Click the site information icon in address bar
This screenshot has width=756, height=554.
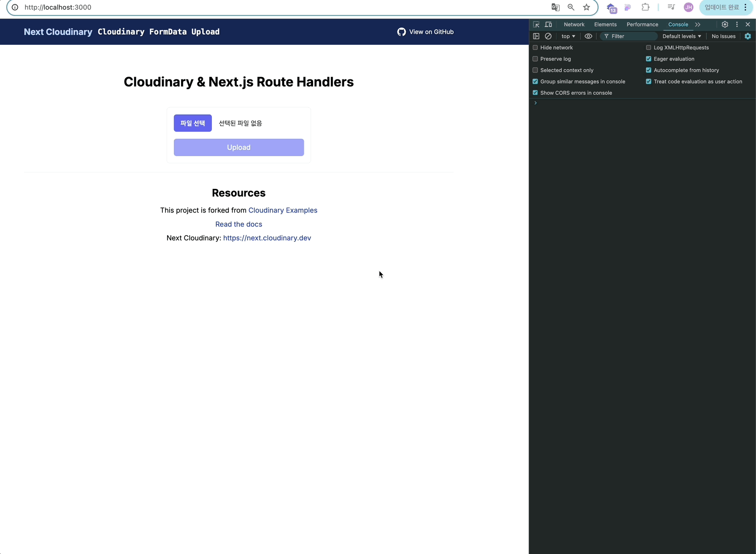click(15, 7)
